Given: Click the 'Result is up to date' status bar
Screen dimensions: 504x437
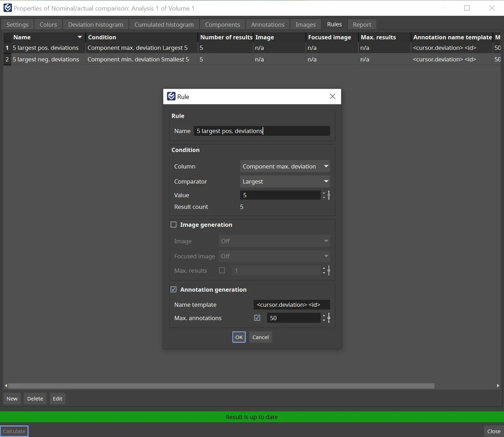Looking at the screenshot, I should [252, 417].
